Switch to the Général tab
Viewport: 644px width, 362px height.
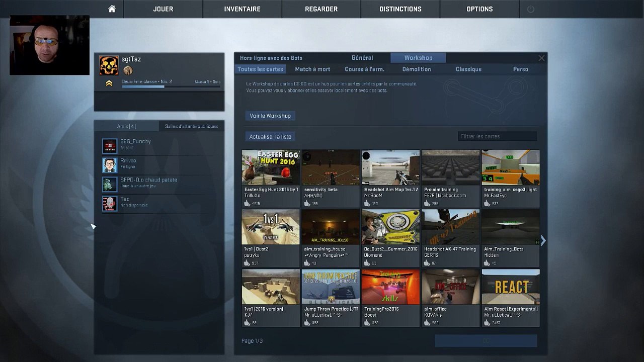point(362,58)
